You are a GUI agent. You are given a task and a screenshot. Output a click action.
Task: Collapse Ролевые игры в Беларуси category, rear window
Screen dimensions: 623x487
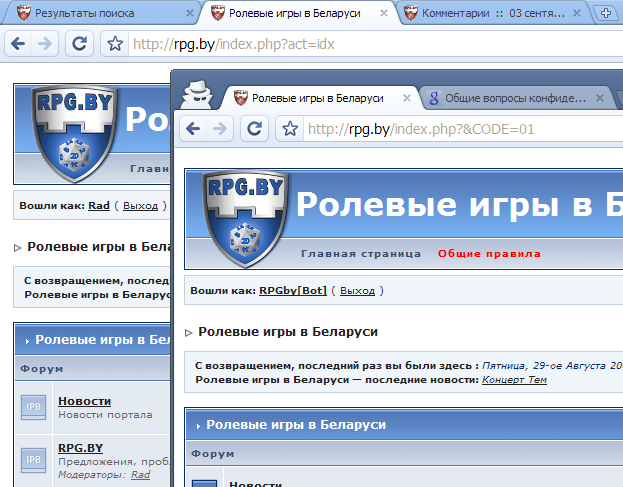coord(27,342)
